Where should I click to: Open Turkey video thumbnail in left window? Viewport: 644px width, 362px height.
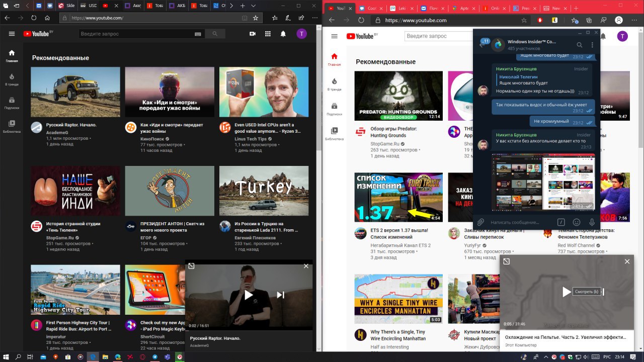point(264,191)
